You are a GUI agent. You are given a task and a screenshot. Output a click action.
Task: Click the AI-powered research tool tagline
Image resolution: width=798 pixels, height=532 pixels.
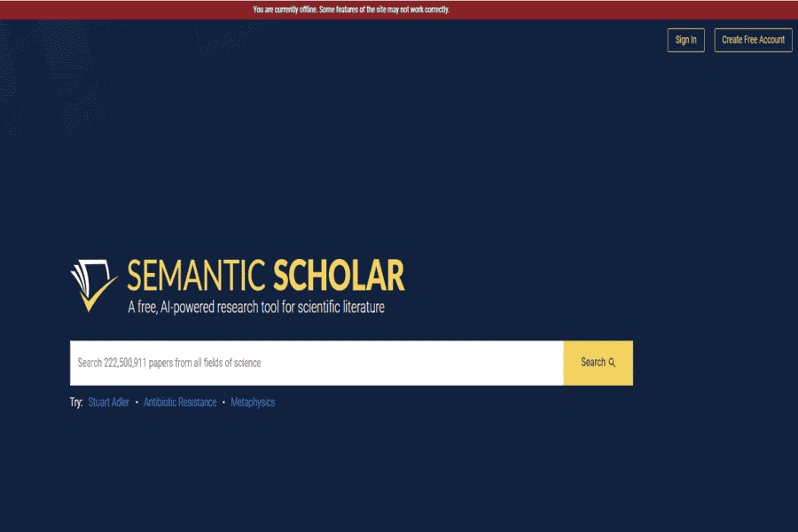pyautogui.click(x=256, y=307)
